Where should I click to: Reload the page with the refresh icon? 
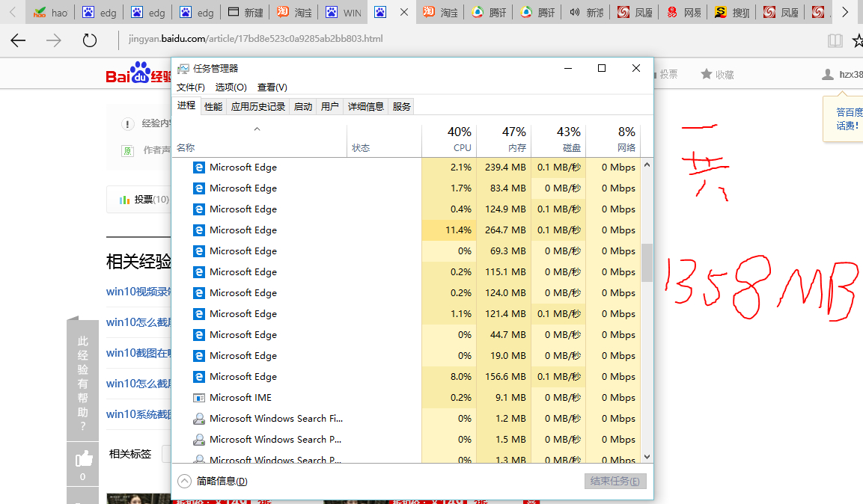pyautogui.click(x=89, y=40)
